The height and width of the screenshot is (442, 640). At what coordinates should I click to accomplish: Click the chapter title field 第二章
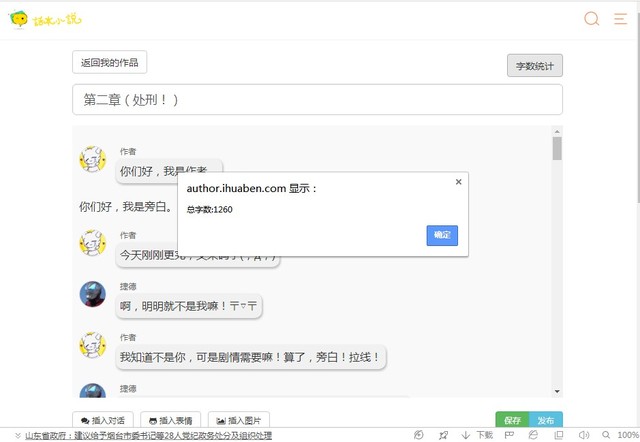click(317, 100)
